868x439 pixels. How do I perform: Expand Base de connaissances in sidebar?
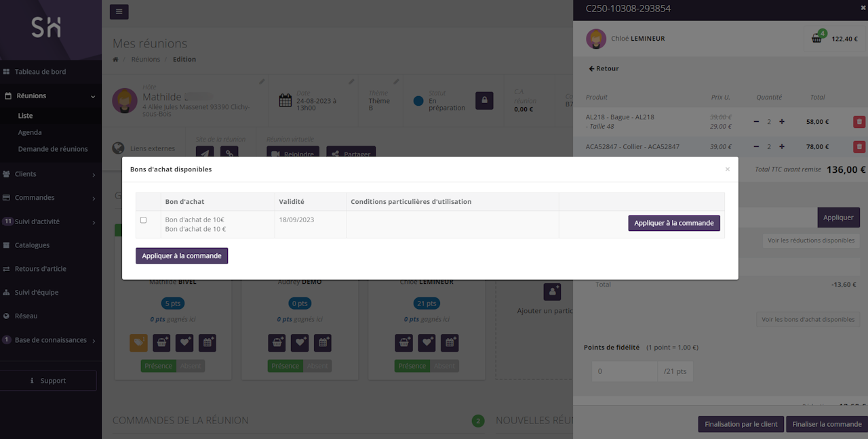click(x=51, y=340)
